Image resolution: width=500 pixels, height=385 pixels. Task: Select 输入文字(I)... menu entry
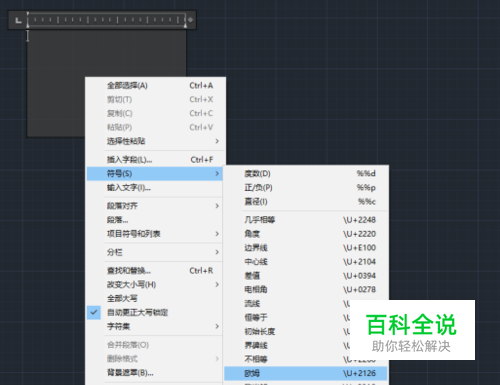pos(155,188)
